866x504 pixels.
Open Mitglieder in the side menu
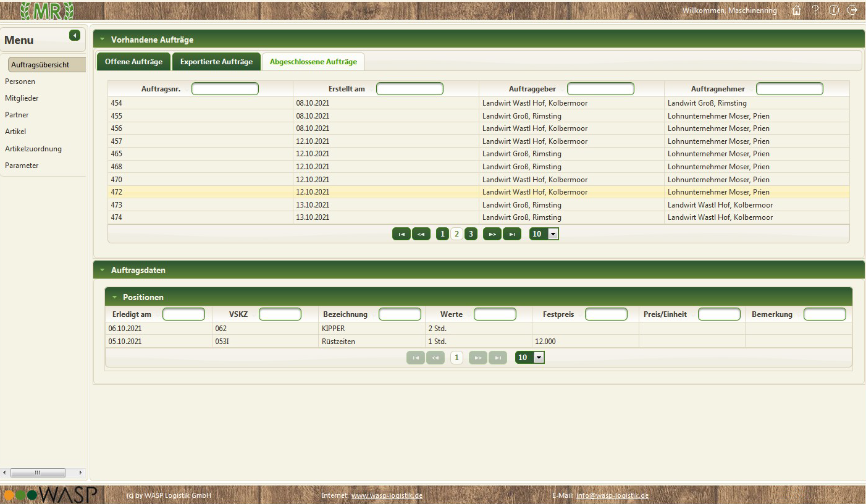coord(22,98)
